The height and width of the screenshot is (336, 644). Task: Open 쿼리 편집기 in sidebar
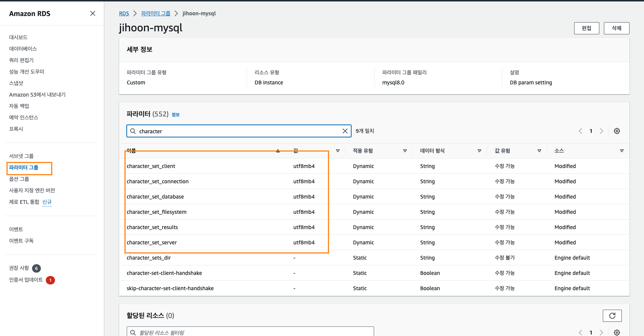coord(21,60)
